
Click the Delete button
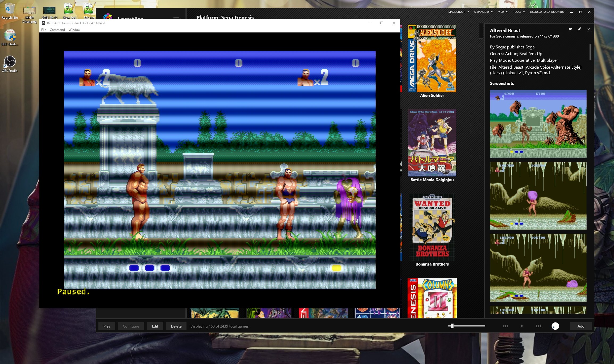pos(176,326)
